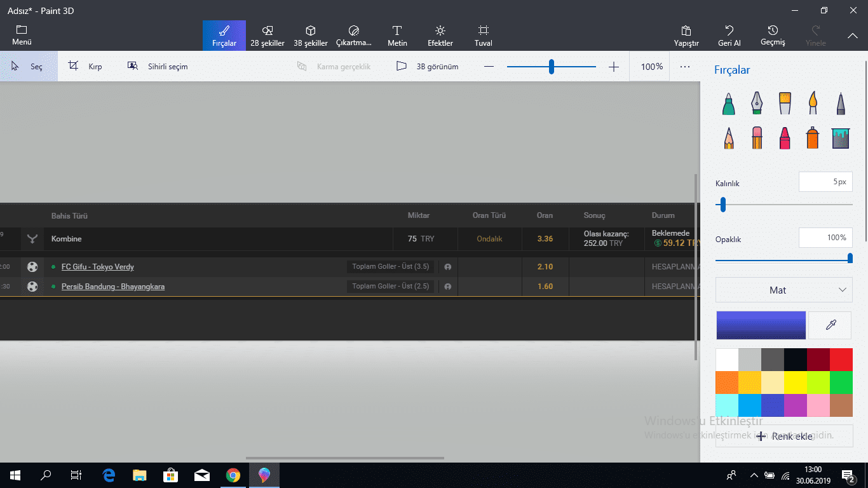Open Windows Start menu
Viewport: 868px width, 488px height.
click(15, 475)
